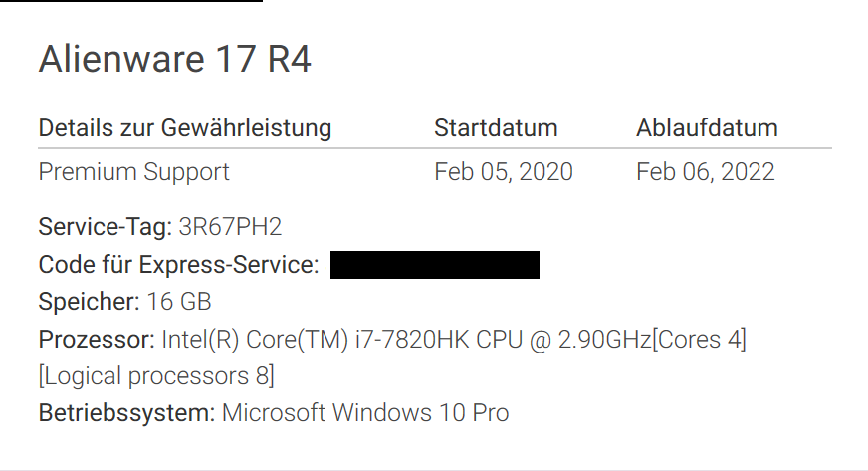Click the expiry date Feb 06, 2022
The width and height of the screenshot is (868, 471).
(705, 172)
